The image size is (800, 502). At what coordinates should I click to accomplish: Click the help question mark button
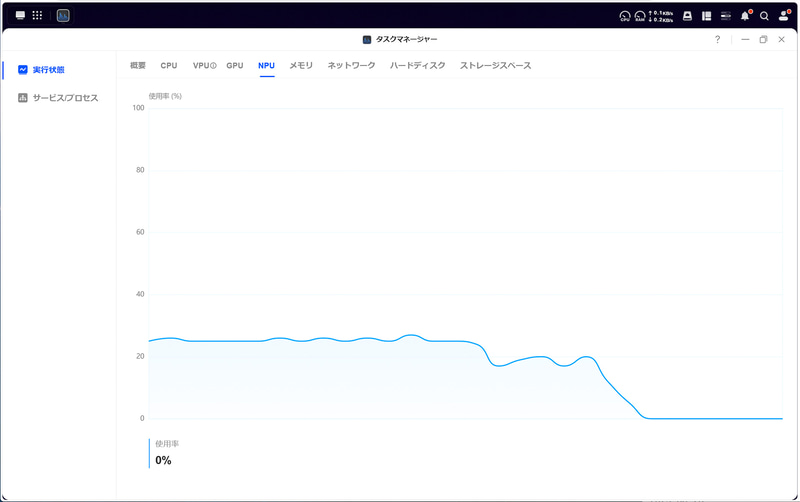[717, 40]
